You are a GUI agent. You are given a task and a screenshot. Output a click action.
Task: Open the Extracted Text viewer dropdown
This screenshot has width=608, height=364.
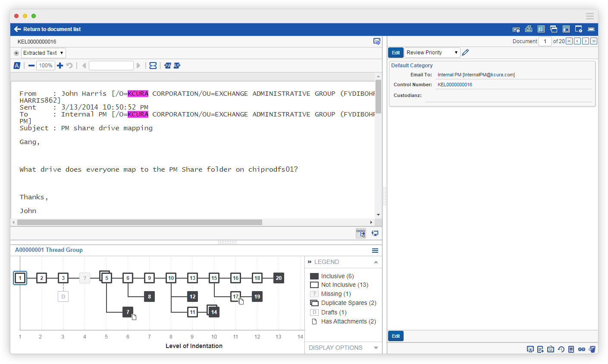point(43,53)
